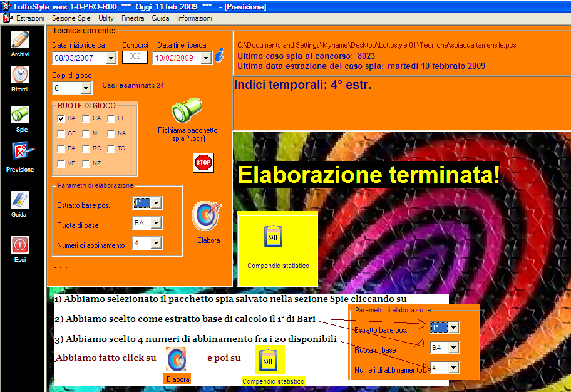Open the Data fine ricerca dropdown

[206, 58]
